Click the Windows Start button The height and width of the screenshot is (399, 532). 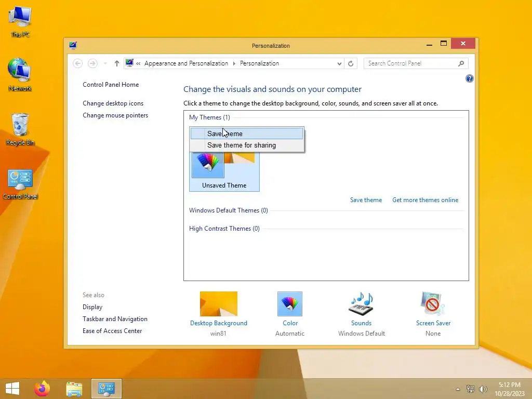coord(12,389)
